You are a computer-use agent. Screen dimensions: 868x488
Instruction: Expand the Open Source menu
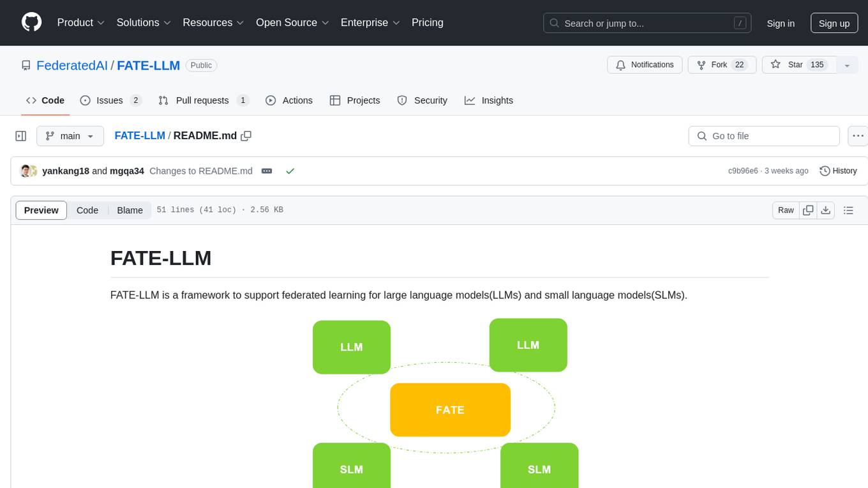292,22
